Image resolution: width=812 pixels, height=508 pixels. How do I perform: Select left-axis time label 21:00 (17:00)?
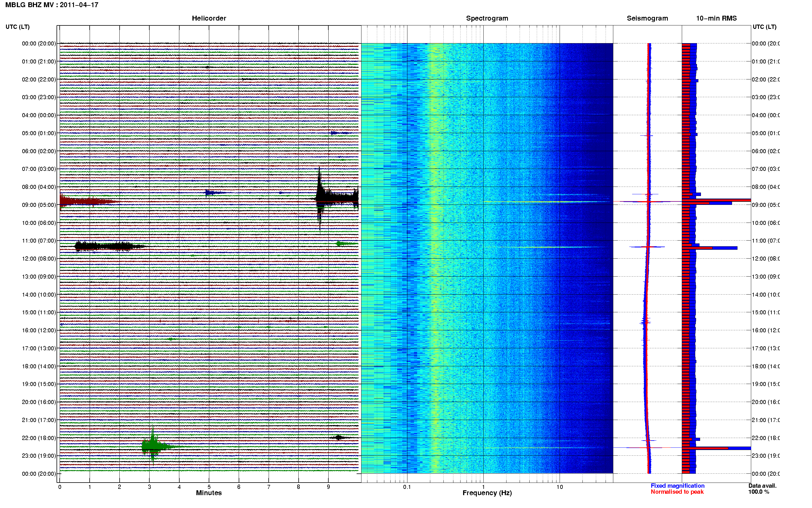[39, 420]
